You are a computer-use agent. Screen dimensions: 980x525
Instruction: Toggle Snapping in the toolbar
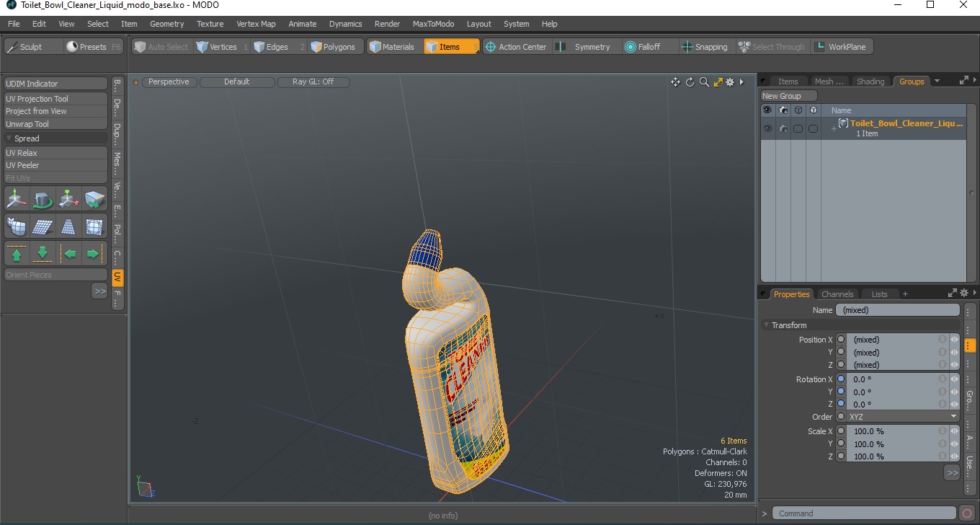pos(707,47)
